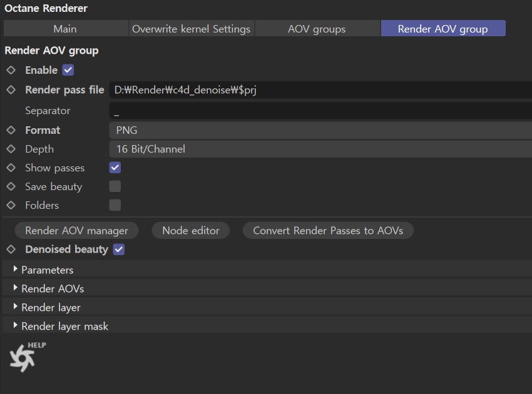Screen dimensions: 532x394
Task: Enable the Save beauty checkbox
Action: (x=115, y=186)
